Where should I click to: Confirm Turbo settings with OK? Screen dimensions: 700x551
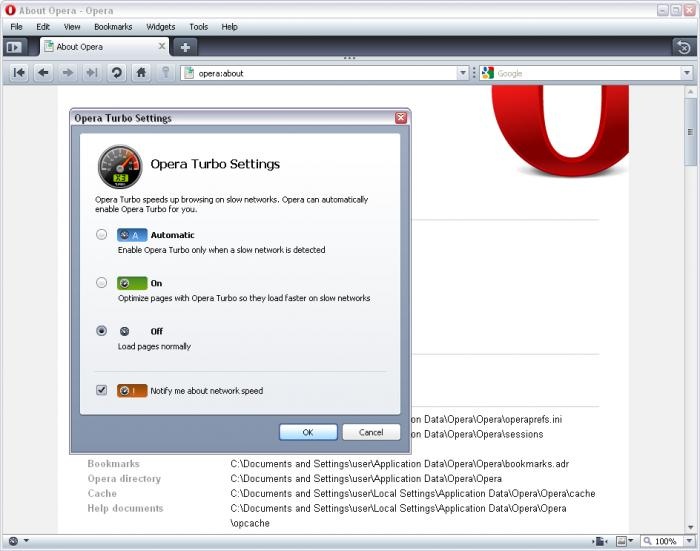(308, 432)
